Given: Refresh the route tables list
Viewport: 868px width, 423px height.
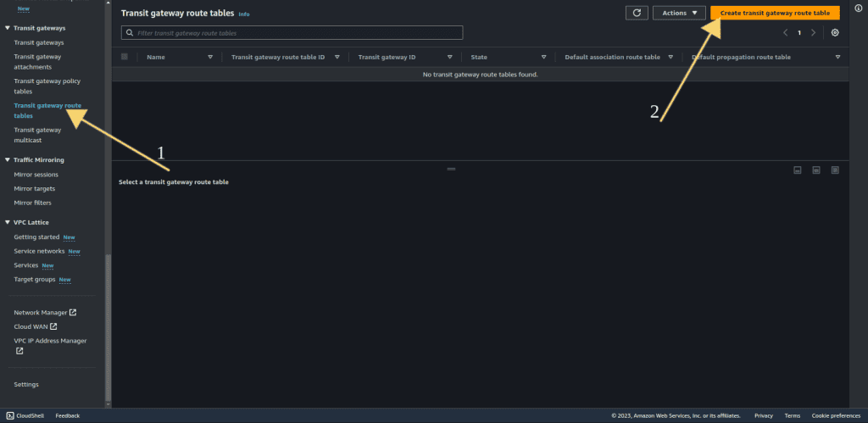Looking at the screenshot, I should (637, 13).
